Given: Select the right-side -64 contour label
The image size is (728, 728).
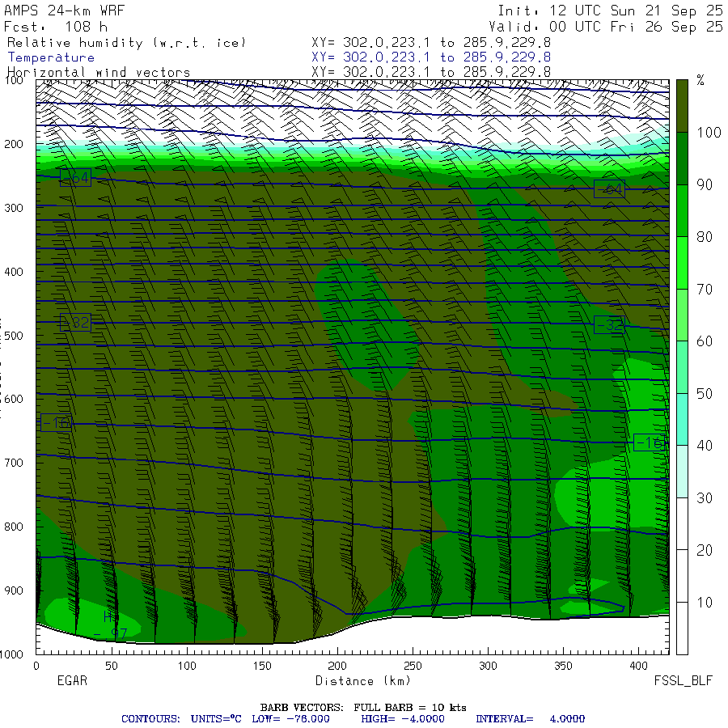Looking at the screenshot, I should [610, 189].
